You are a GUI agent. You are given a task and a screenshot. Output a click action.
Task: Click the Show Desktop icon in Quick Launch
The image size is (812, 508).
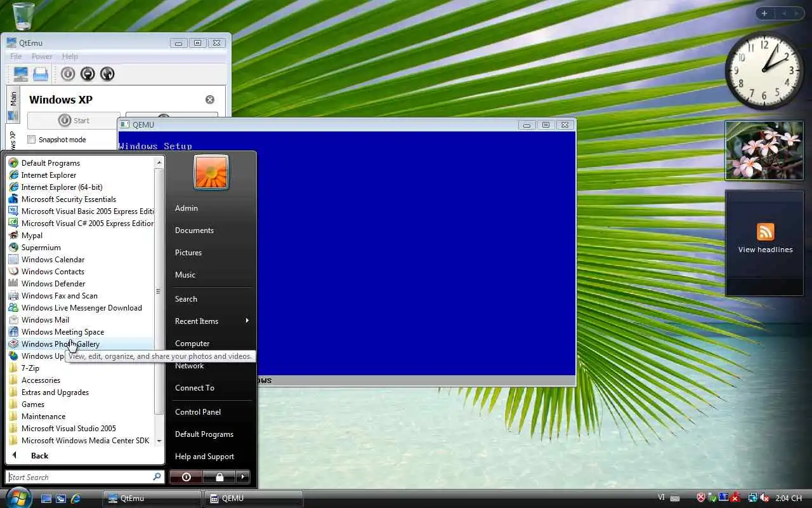click(x=46, y=498)
